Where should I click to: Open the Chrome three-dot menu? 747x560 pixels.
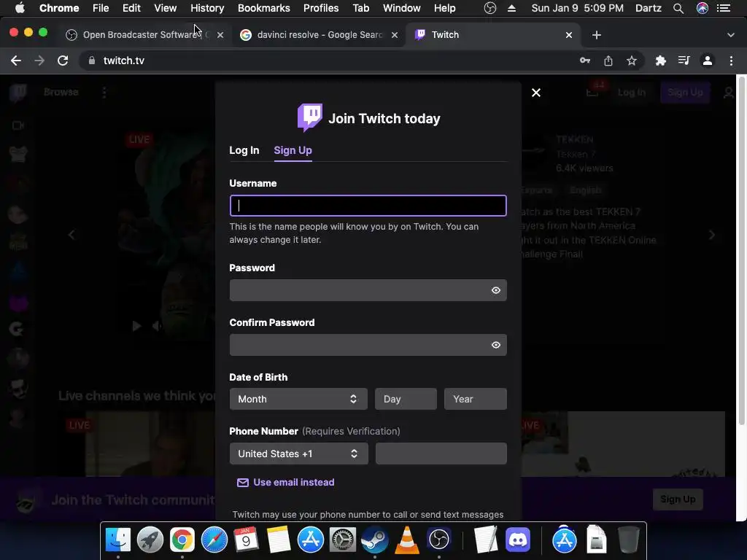(731, 61)
